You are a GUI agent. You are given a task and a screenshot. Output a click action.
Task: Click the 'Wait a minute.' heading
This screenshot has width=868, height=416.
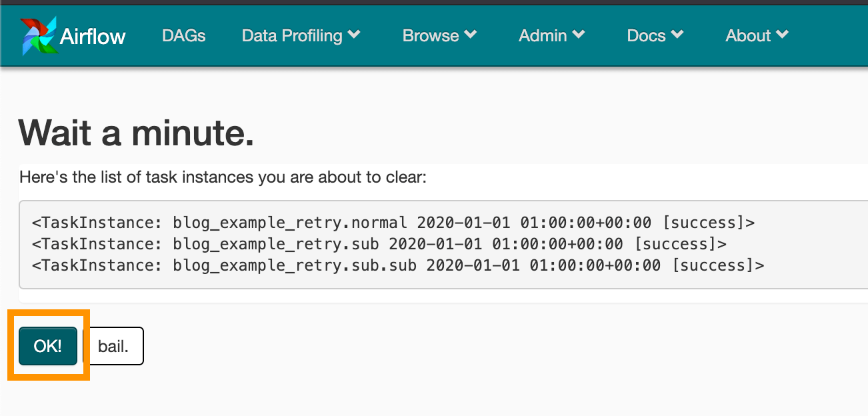click(137, 133)
